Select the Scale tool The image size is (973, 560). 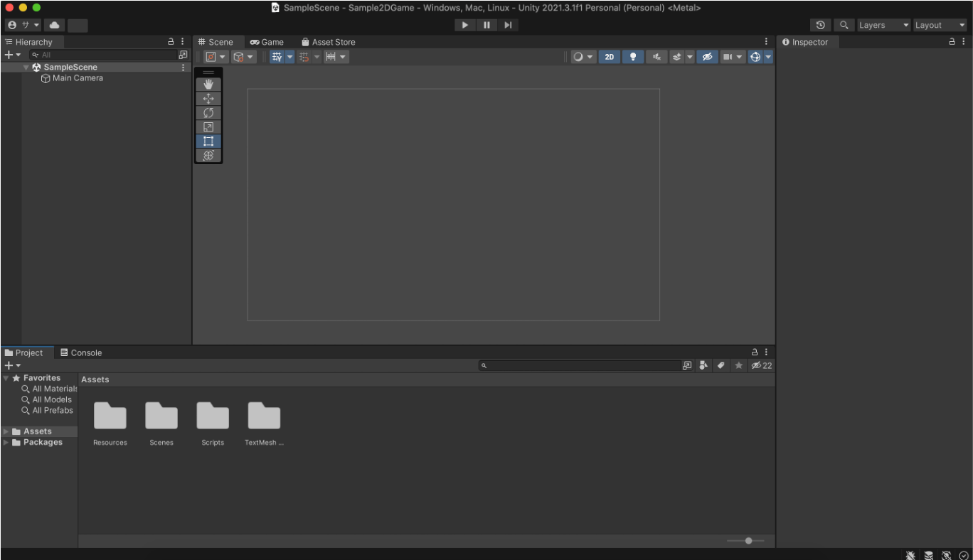(x=208, y=126)
